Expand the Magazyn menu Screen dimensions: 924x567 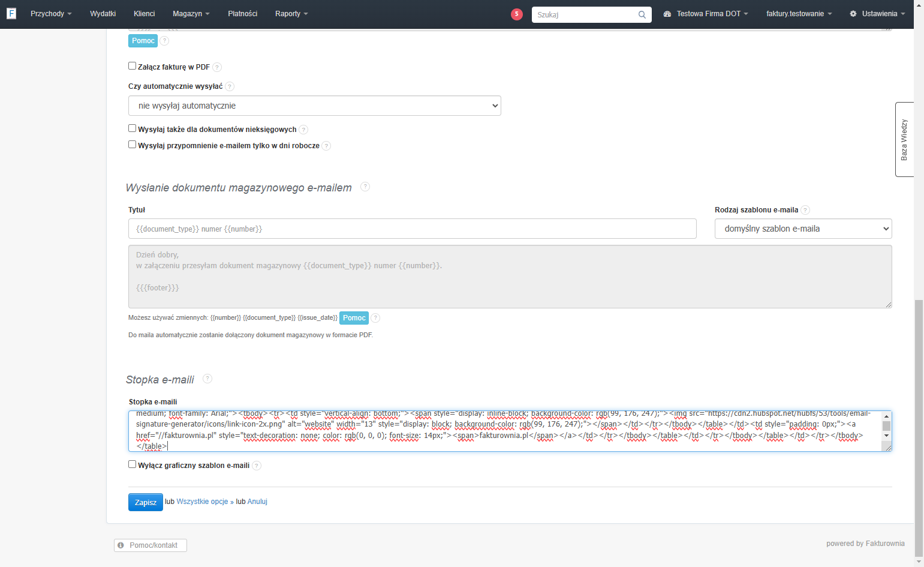point(191,14)
